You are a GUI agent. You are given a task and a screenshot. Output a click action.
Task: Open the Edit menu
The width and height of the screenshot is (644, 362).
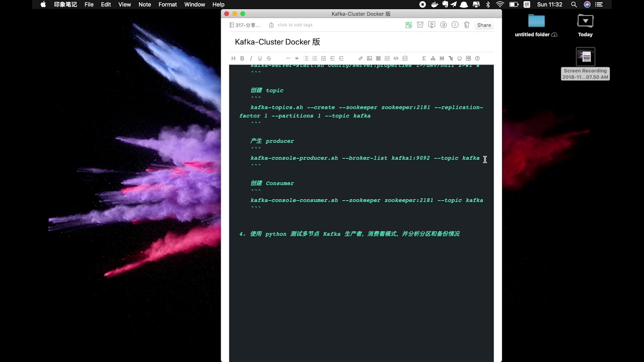(x=106, y=5)
